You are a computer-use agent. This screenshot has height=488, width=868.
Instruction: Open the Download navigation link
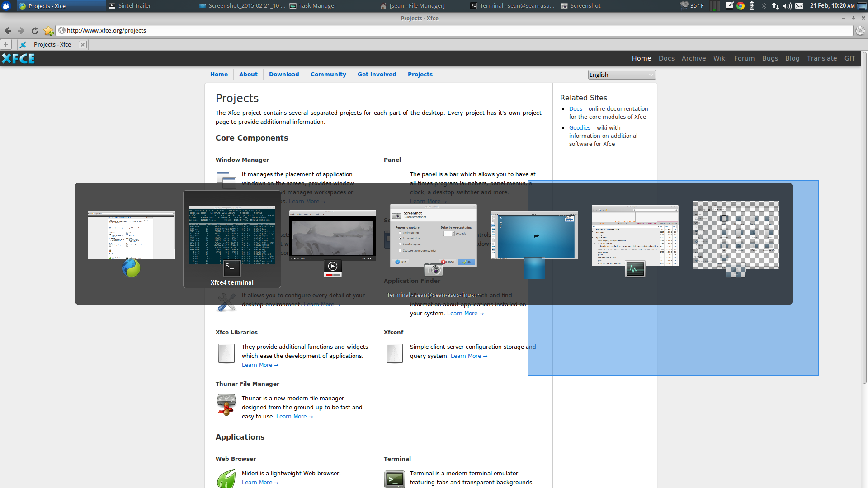point(284,75)
